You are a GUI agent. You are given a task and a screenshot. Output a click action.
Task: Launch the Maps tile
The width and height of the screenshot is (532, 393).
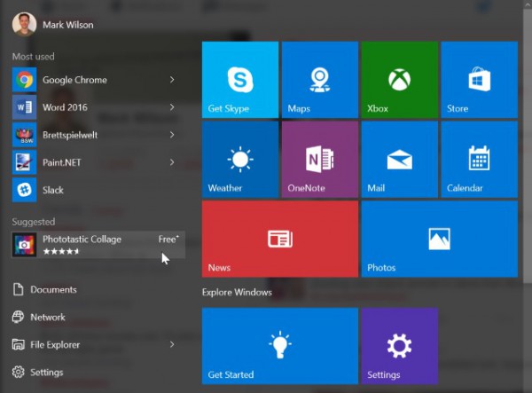coord(319,80)
